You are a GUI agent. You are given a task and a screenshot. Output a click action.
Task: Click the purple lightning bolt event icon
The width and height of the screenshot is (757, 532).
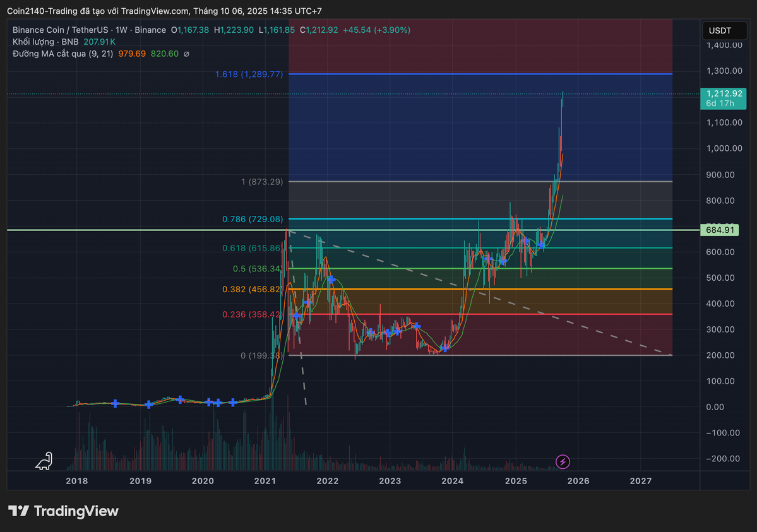(563, 462)
